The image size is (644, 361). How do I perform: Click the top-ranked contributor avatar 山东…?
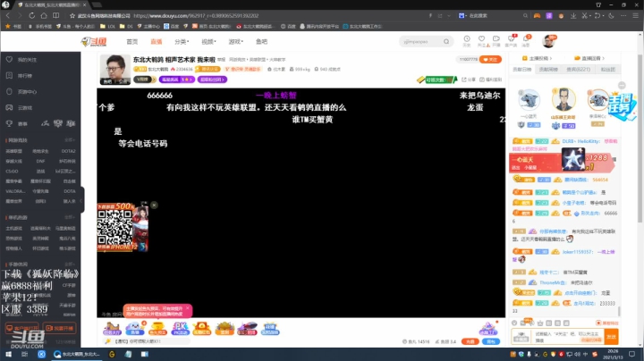563,100
